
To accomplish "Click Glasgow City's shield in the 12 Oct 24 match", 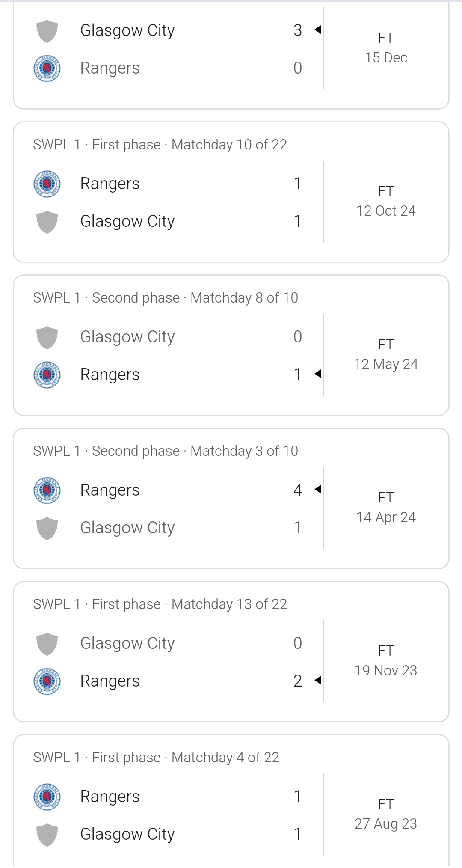I will click(x=47, y=222).
